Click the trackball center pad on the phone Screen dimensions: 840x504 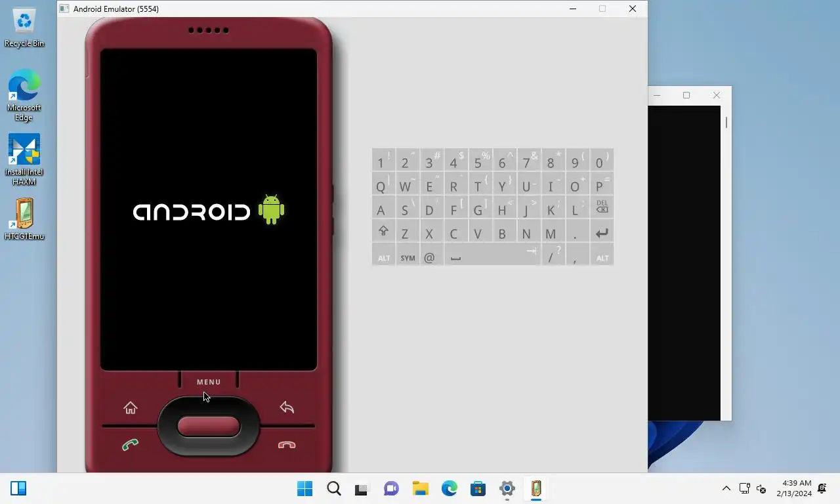209,427
